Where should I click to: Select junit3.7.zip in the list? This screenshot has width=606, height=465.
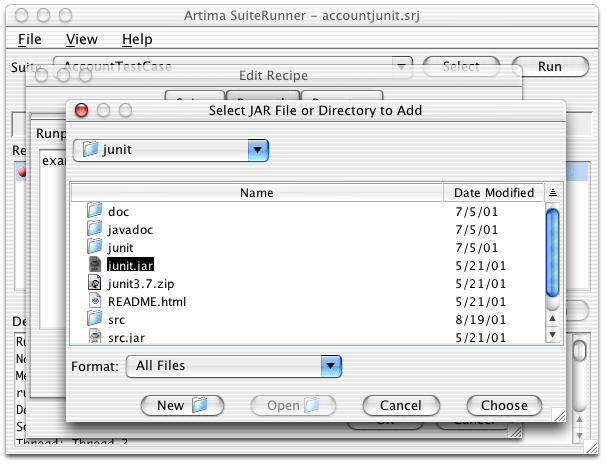coord(141,284)
